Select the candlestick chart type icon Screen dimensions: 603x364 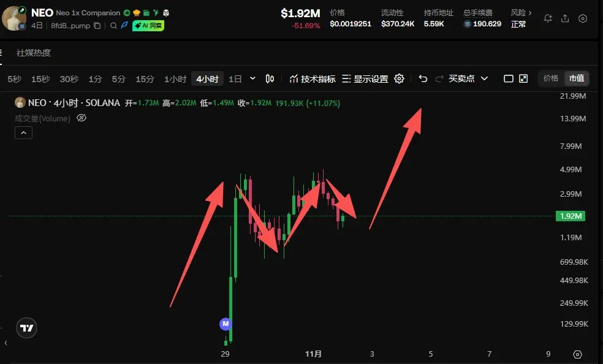[270, 79]
